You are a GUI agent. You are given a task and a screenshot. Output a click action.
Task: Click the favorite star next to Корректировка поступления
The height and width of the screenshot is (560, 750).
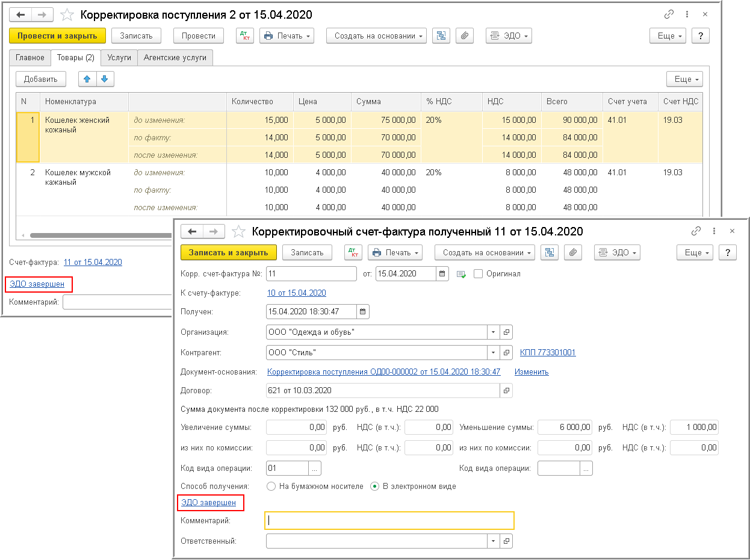point(68,14)
